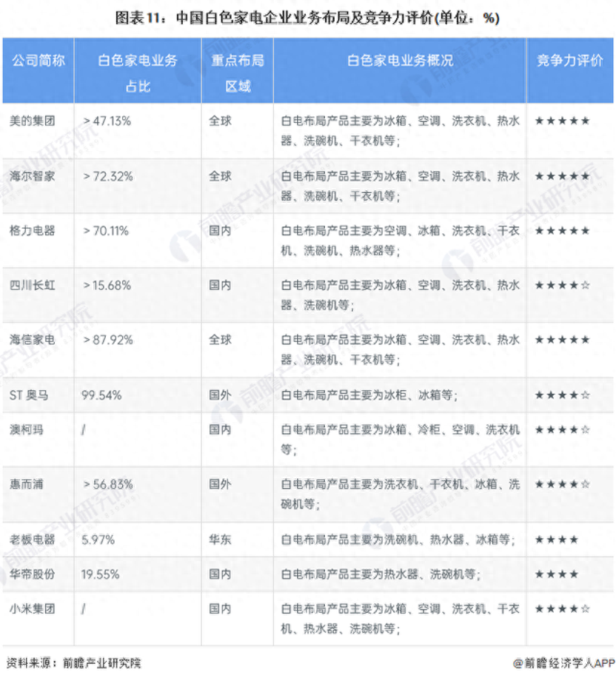This screenshot has height=681, width=616.
Task: Click the star rating for 海信家电
Action: click(x=562, y=340)
